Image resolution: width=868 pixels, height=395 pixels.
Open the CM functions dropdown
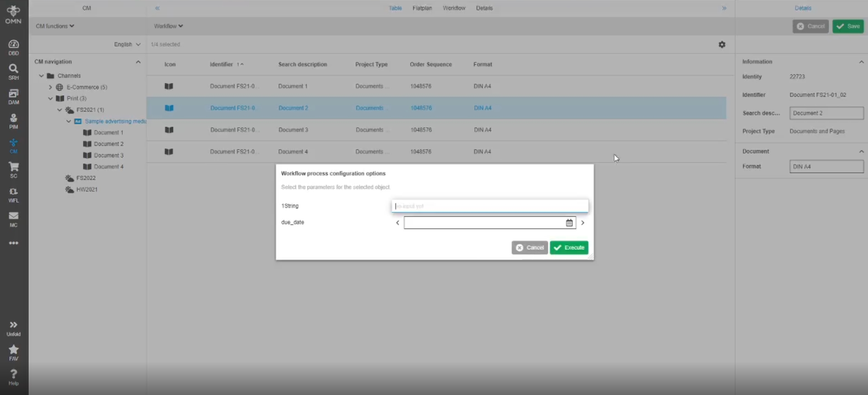click(55, 26)
